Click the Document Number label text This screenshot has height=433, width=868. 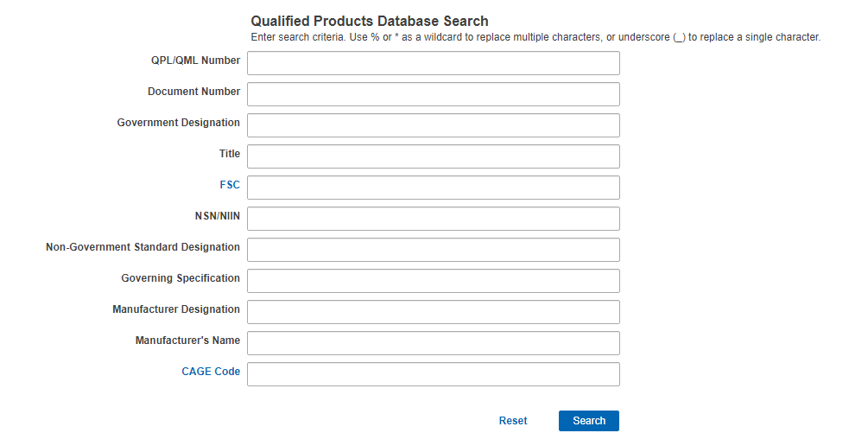click(193, 92)
